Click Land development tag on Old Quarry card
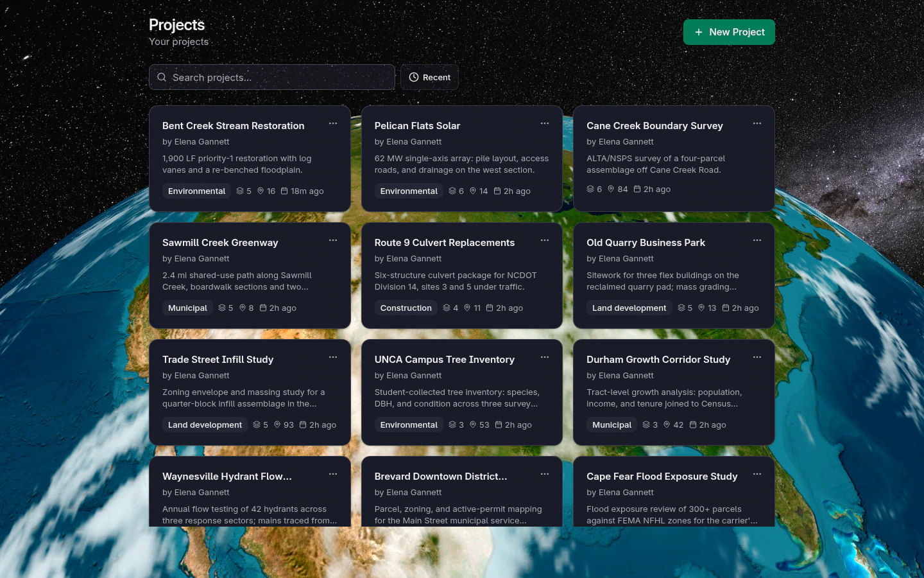 pos(629,308)
